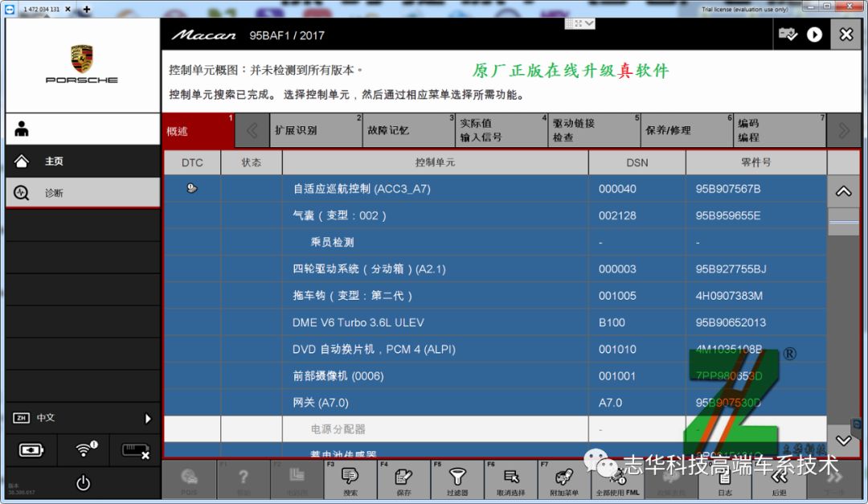Image resolution: width=868 pixels, height=504 pixels.
Task: Open the 保养/修理 maintenance tab
Action: (x=687, y=131)
